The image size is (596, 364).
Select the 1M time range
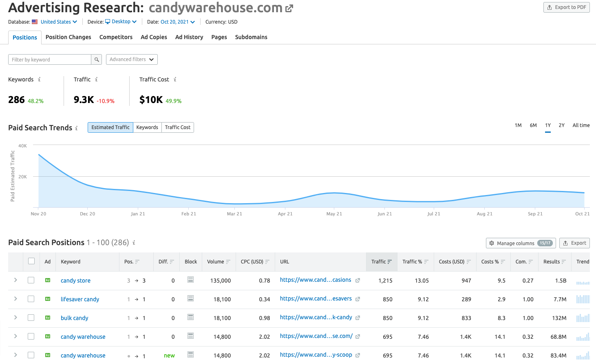[518, 125]
